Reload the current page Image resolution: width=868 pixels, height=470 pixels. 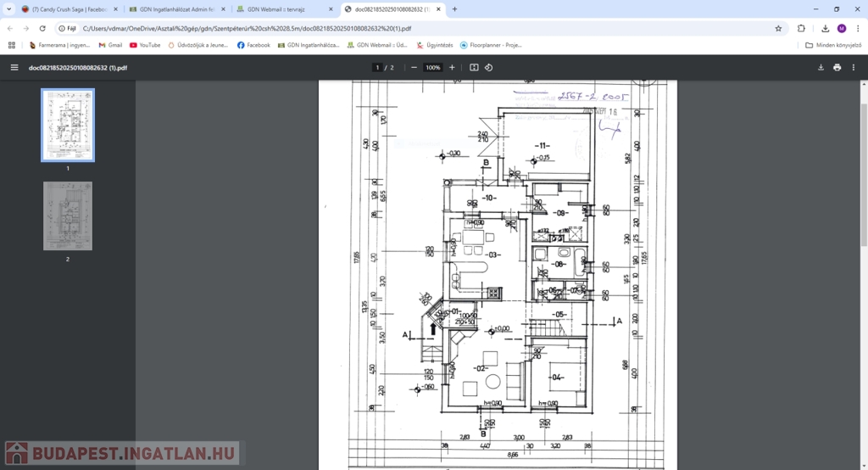pos(42,28)
